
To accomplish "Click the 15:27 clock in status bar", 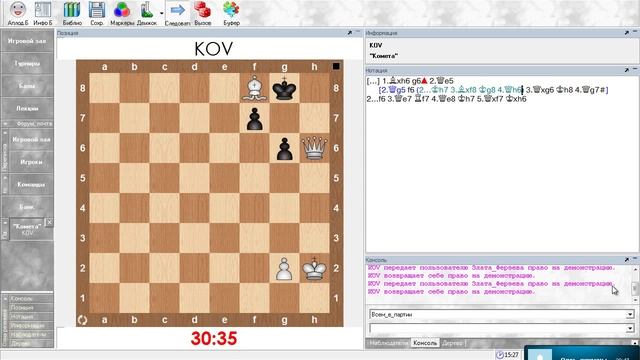I will tap(507, 355).
